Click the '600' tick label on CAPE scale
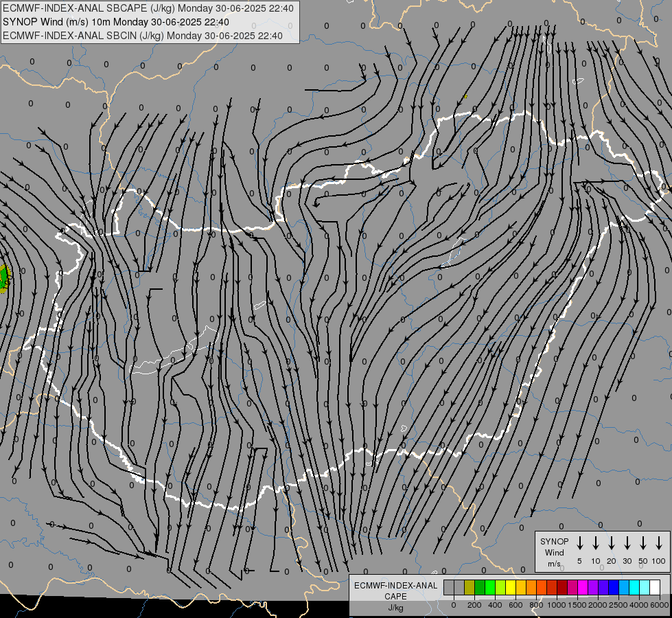The width and height of the screenshot is (672, 618). tap(515, 605)
